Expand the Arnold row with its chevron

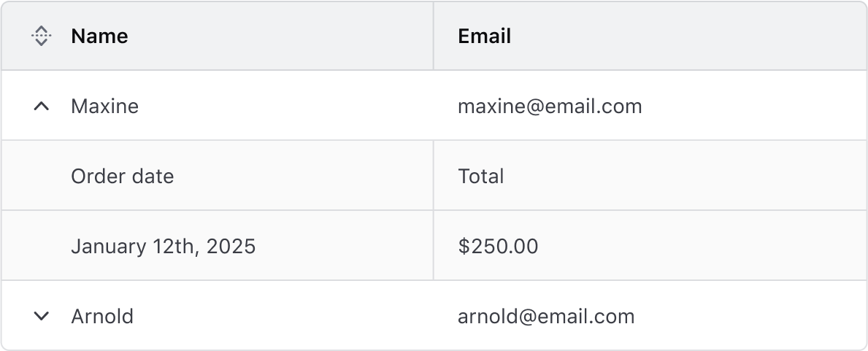point(42,316)
